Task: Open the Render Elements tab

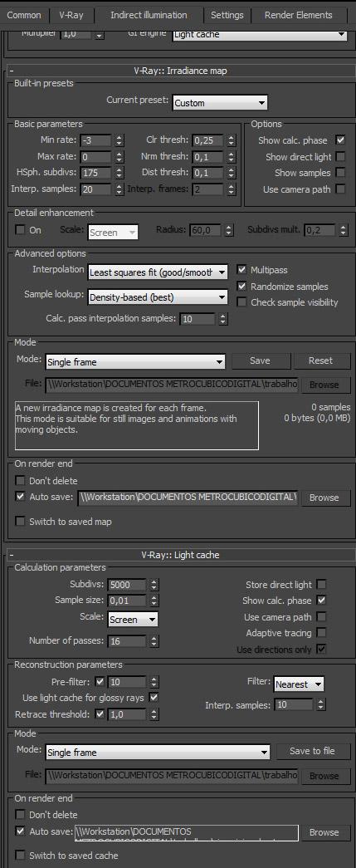Action: (299, 15)
